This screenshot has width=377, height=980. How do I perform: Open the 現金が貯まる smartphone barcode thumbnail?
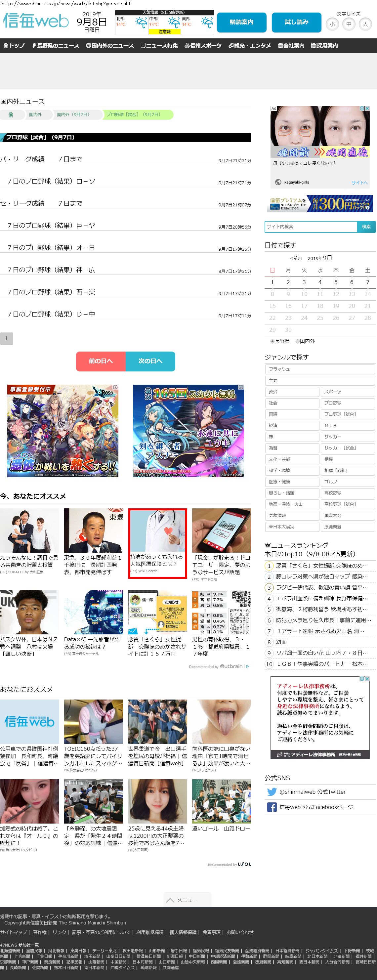[x=222, y=530]
